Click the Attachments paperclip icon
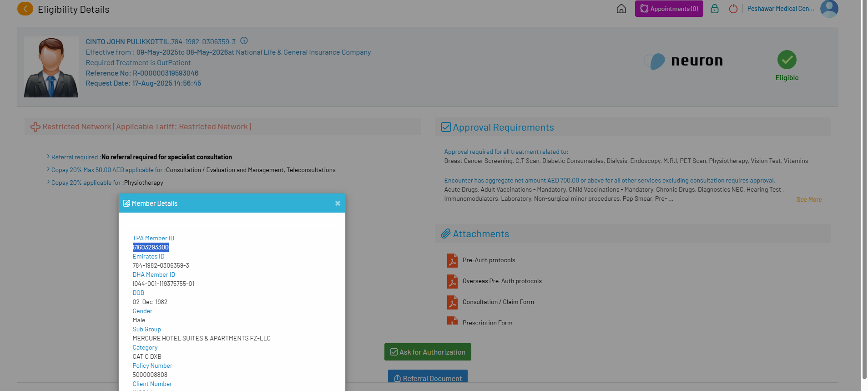 (x=446, y=234)
